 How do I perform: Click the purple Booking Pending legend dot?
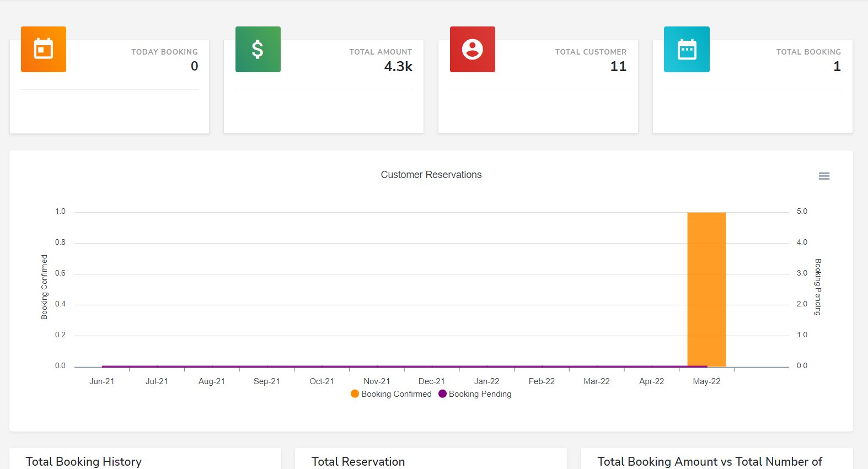click(x=442, y=394)
